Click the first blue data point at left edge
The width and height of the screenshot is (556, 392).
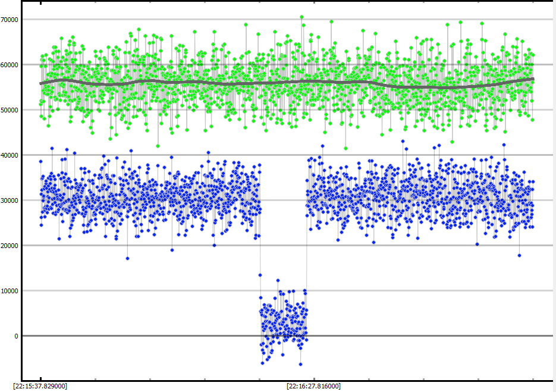[x=40, y=161]
